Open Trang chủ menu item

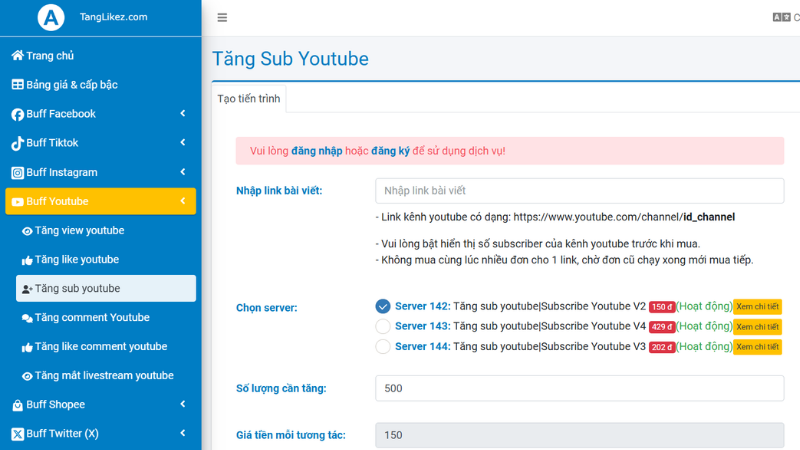[x=101, y=56]
